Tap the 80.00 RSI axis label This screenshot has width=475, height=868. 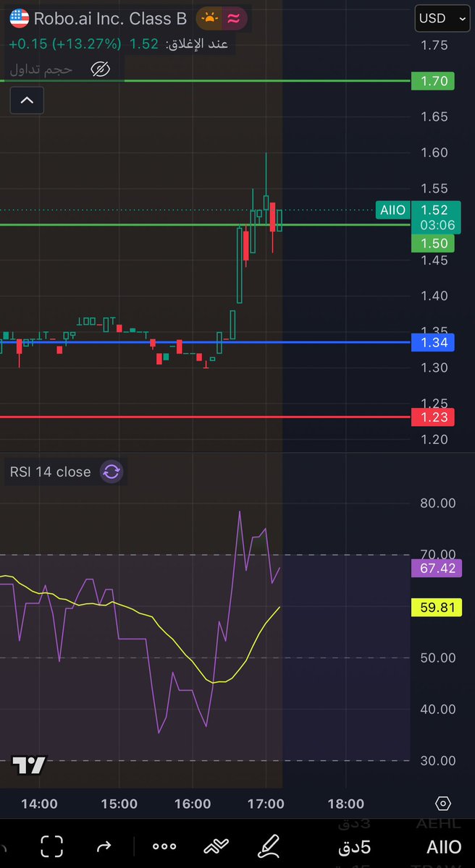pyautogui.click(x=438, y=503)
